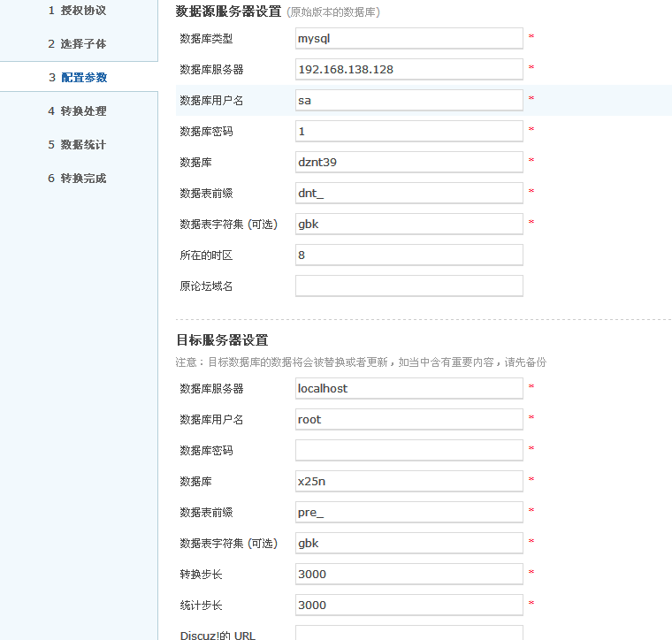
Task: Click the empty 原论坛域名 field
Action: pyautogui.click(x=409, y=286)
